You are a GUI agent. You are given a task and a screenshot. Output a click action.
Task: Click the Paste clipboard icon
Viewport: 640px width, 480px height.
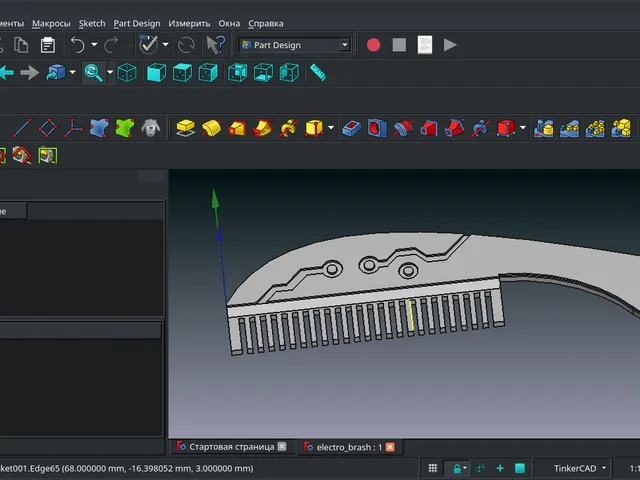[48, 45]
